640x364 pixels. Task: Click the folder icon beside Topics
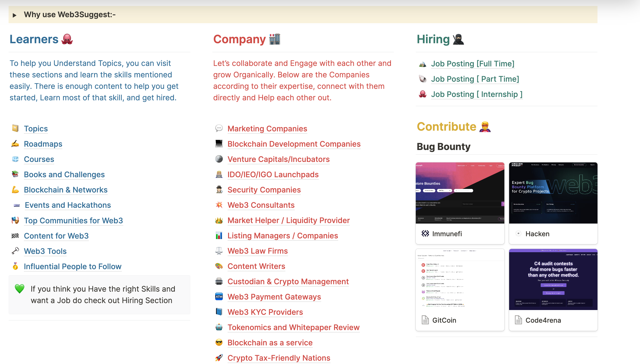[x=15, y=128]
